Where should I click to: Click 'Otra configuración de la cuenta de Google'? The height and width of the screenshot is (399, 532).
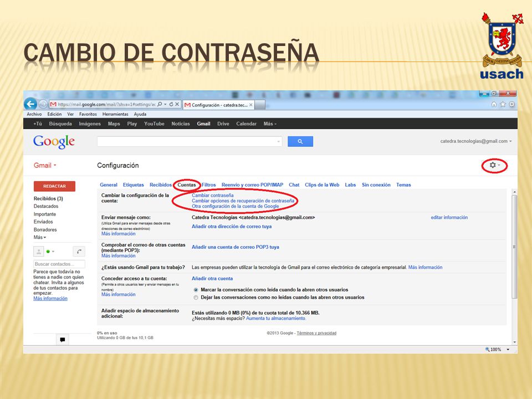pos(235,206)
